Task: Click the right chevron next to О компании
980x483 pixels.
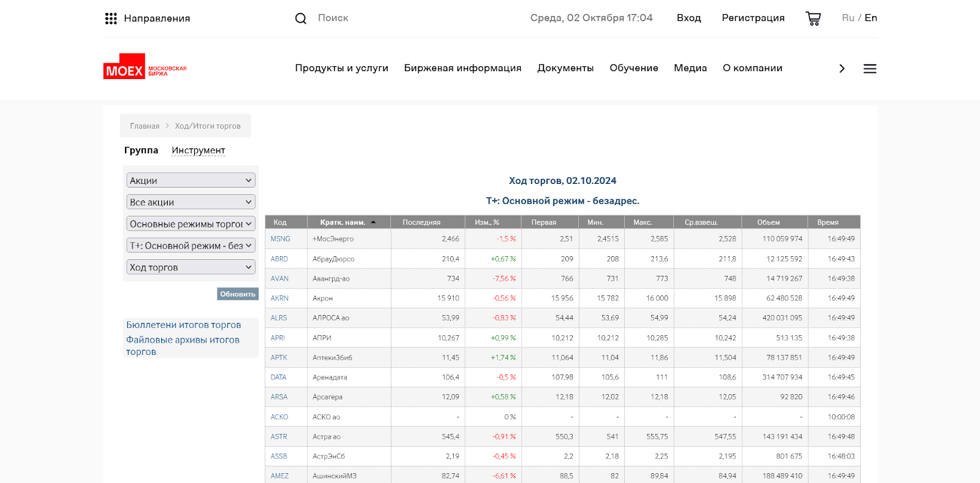Action: (842, 69)
